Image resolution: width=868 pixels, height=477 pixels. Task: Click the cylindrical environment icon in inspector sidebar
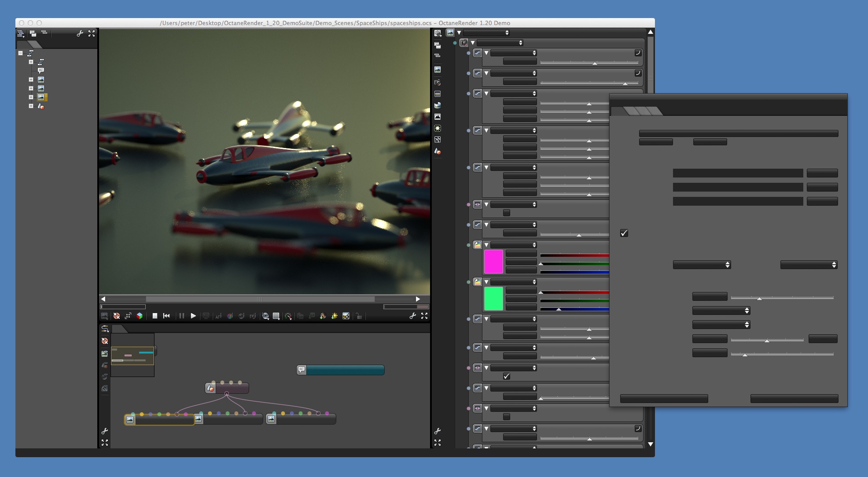438,105
